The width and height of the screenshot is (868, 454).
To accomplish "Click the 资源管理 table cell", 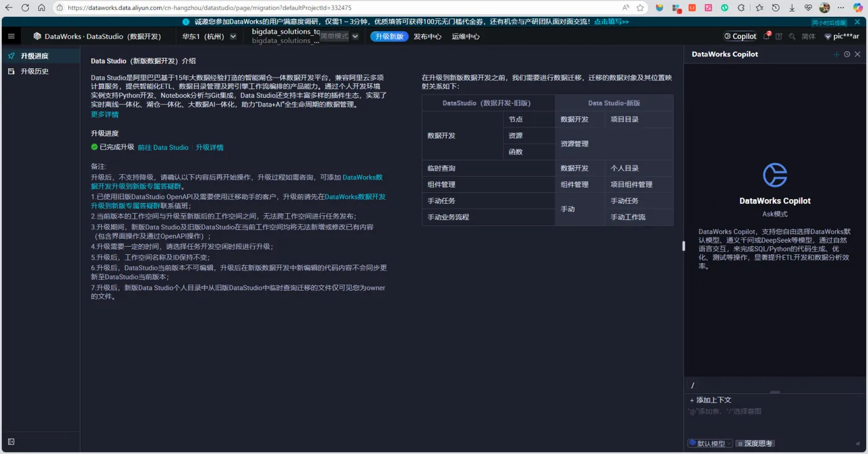I will click(x=614, y=144).
